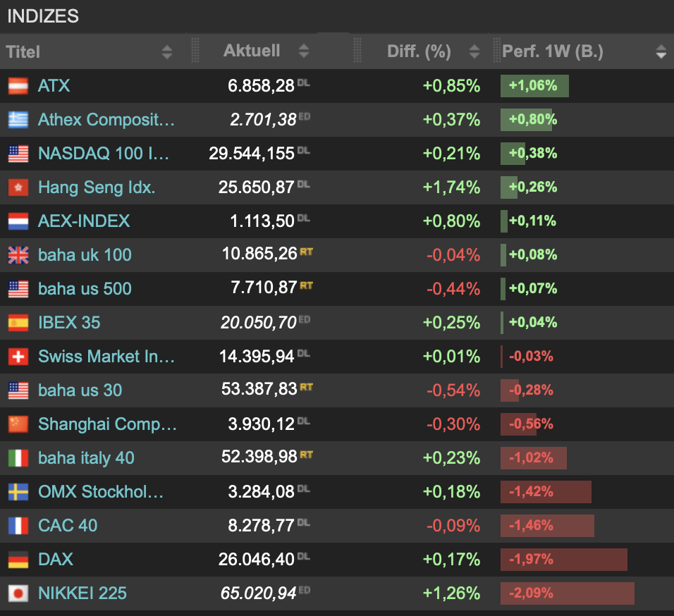Click the Spanish flag beside IBEX 35
674x616 pixels.
pos(18,323)
